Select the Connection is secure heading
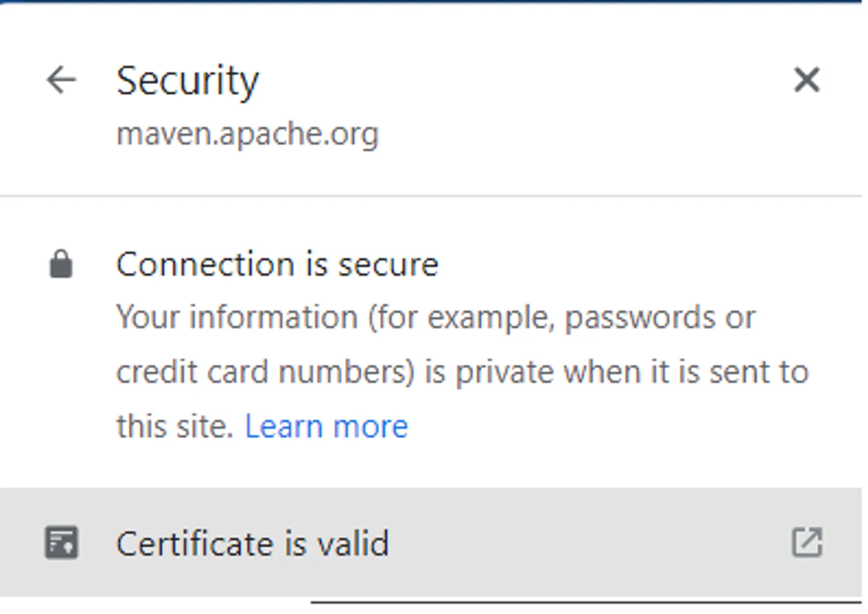The image size is (868, 614). [x=278, y=264]
